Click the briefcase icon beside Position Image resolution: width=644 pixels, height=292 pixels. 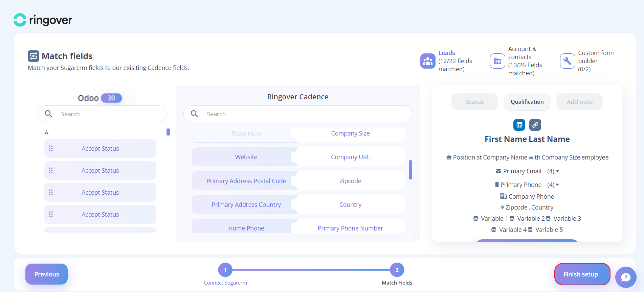point(449,157)
